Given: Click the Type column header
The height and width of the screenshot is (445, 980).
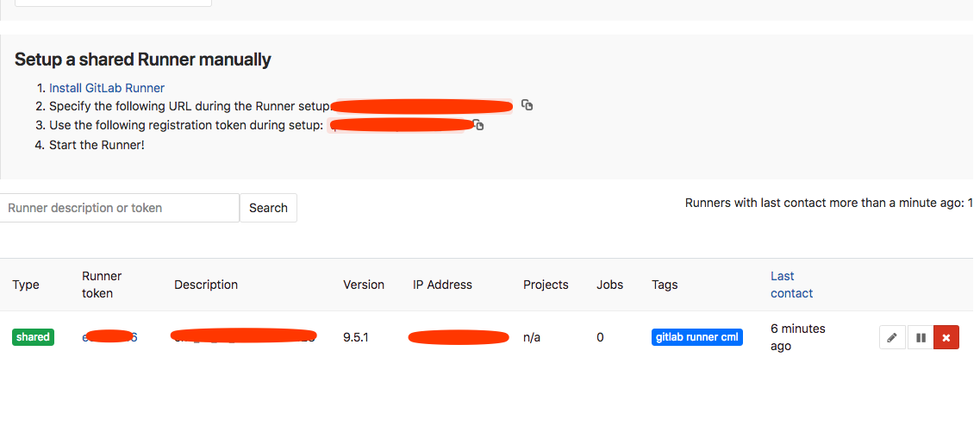Looking at the screenshot, I should pyautogui.click(x=26, y=285).
